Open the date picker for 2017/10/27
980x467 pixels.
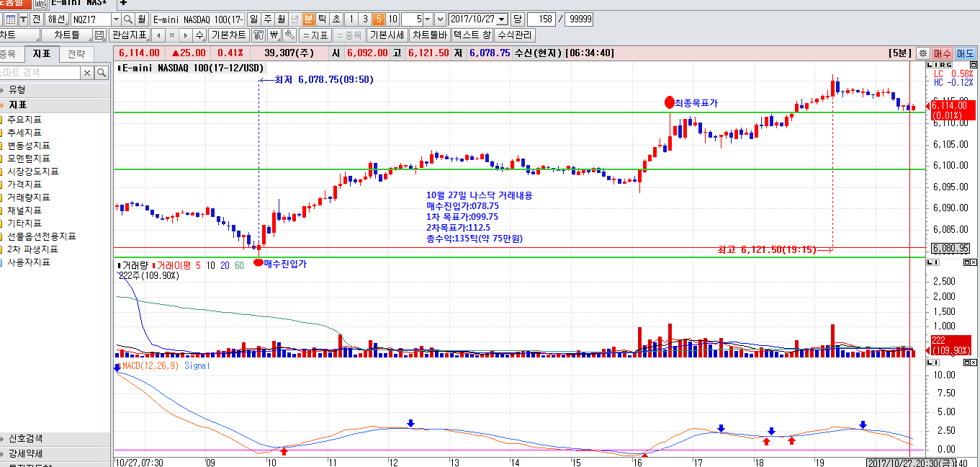click(502, 19)
